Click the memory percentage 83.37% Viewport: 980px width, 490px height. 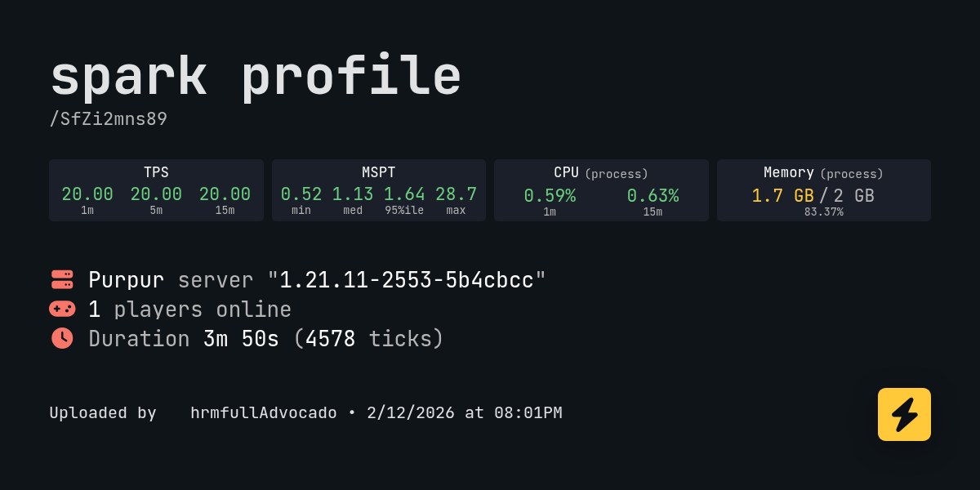(x=823, y=212)
